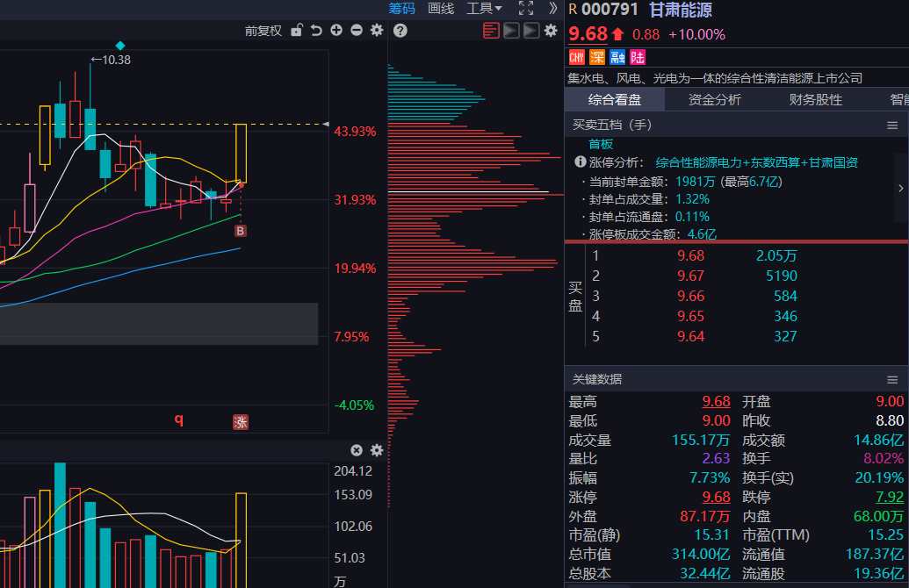Expand limit-up analysis with right chevron
The height and width of the screenshot is (588, 909).
coord(901,189)
